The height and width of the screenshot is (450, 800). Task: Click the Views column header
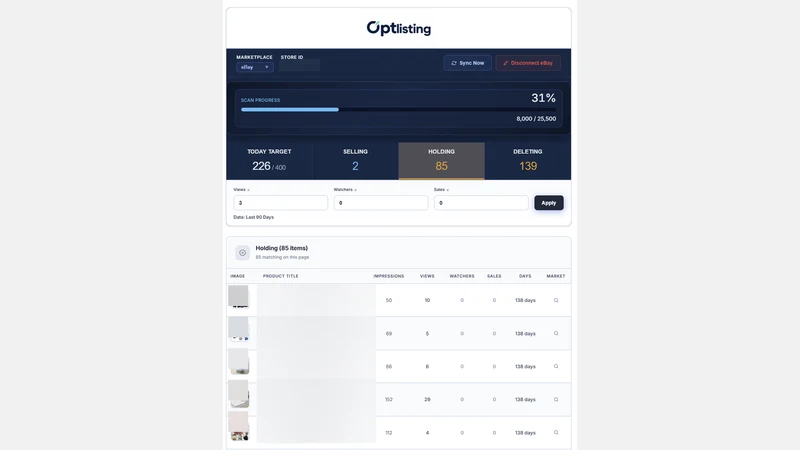[x=427, y=276]
